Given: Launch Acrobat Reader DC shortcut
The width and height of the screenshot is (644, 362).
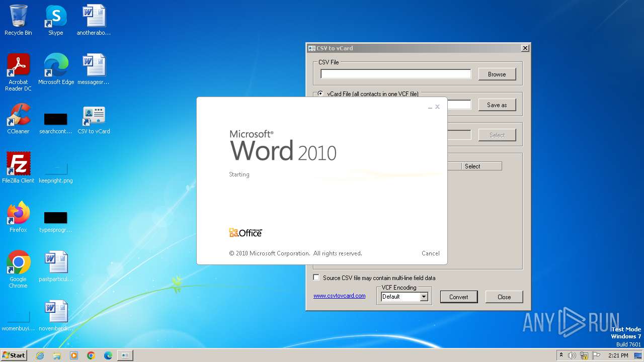Looking at the screenshot, I should [18, 72].
